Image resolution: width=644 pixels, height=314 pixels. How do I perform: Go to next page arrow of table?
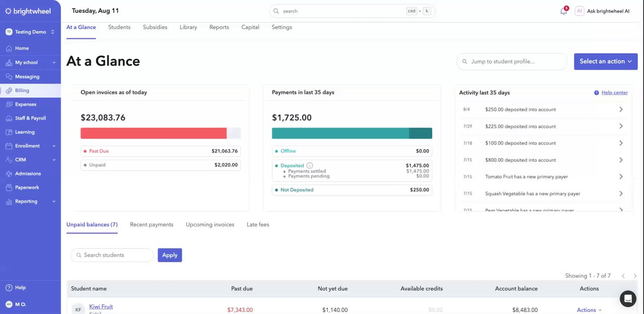pyautogui.click(x=635, y=276)
